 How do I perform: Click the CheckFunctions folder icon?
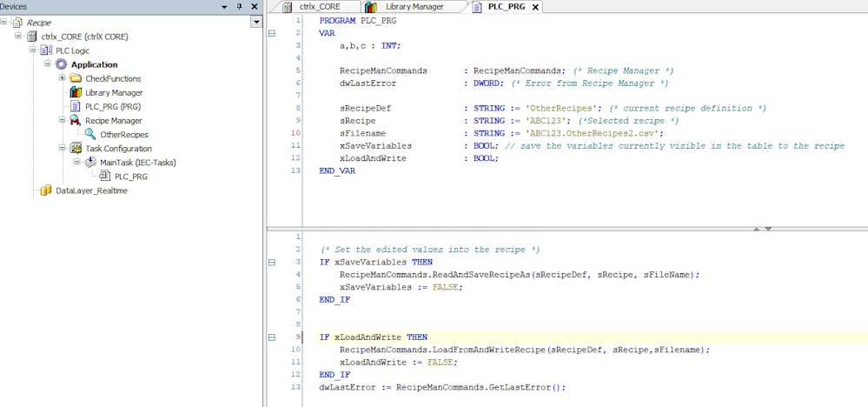click(x=76, y=78)
